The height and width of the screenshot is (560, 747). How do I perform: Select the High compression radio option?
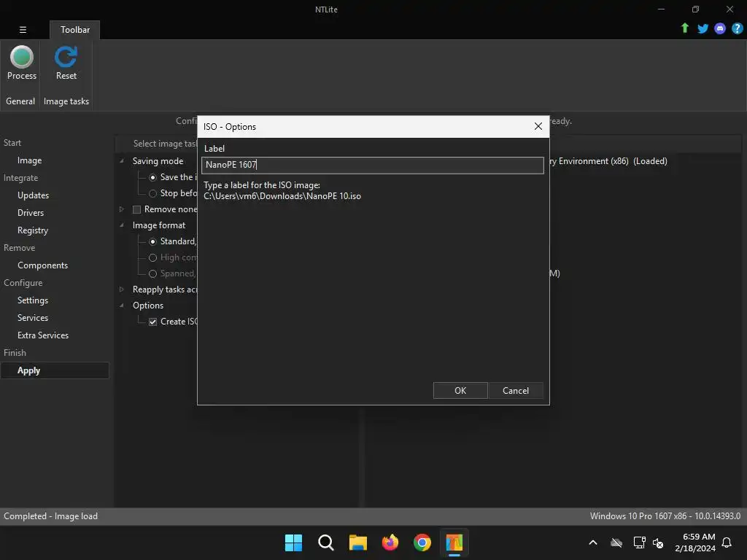[x=152, y=257]
